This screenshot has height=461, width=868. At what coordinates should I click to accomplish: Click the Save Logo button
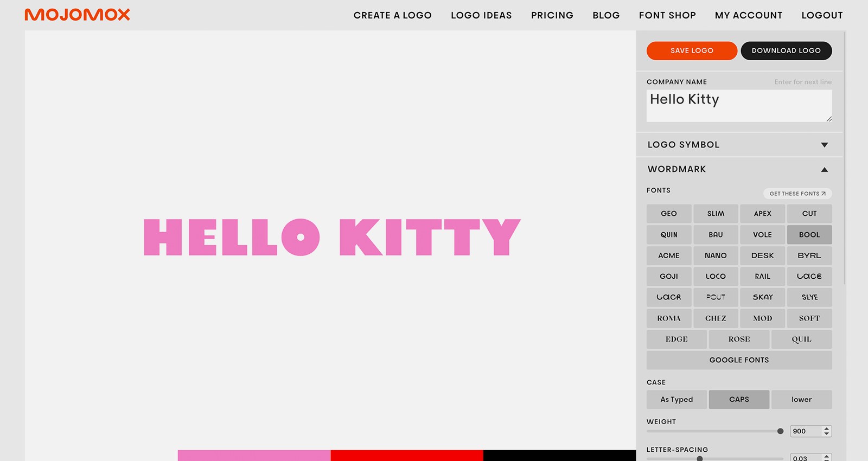(x=692, y=50)
